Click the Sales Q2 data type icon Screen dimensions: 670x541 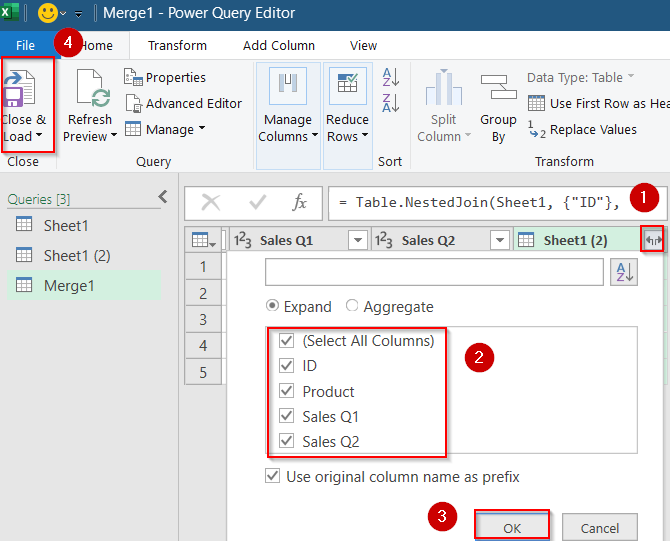tap(384, 240)
